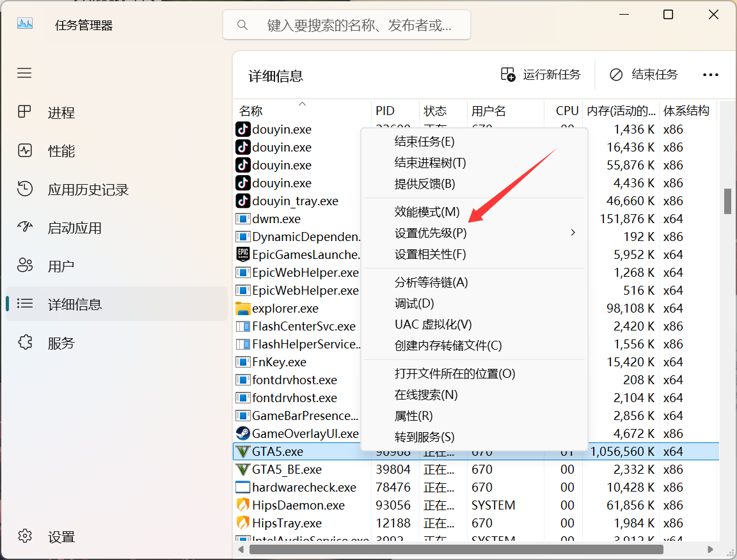
Task: Open the hamburger navigation menu
Action: pos(24,73)
